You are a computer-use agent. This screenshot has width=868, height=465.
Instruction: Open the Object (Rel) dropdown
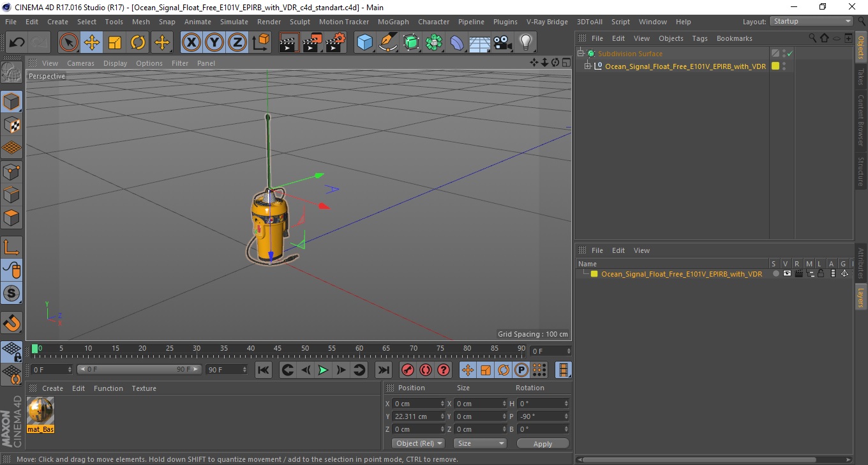[419, 443]
